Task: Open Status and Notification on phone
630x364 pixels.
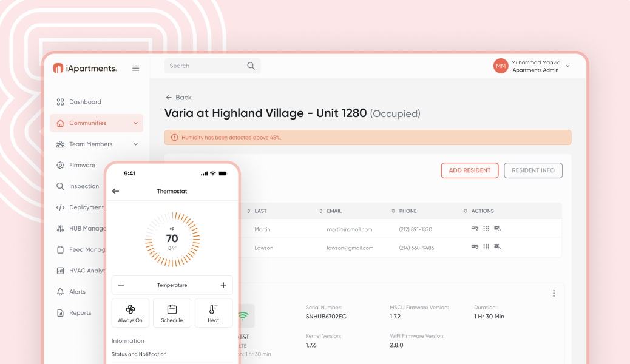Action: pyautogui.click(x=139, y=354)
